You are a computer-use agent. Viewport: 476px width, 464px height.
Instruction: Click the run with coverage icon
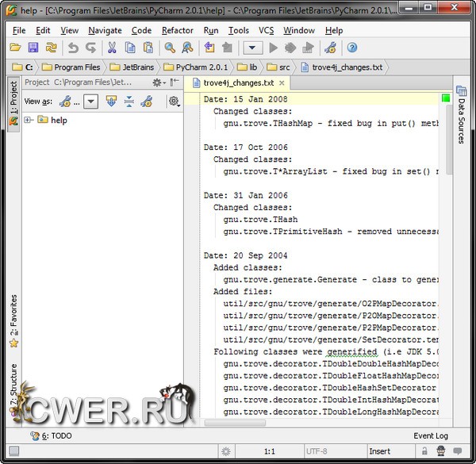(308, 48)
